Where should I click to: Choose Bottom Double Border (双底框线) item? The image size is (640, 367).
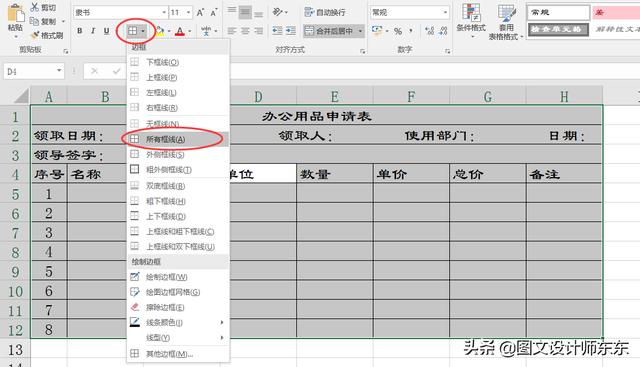[178, 186]
